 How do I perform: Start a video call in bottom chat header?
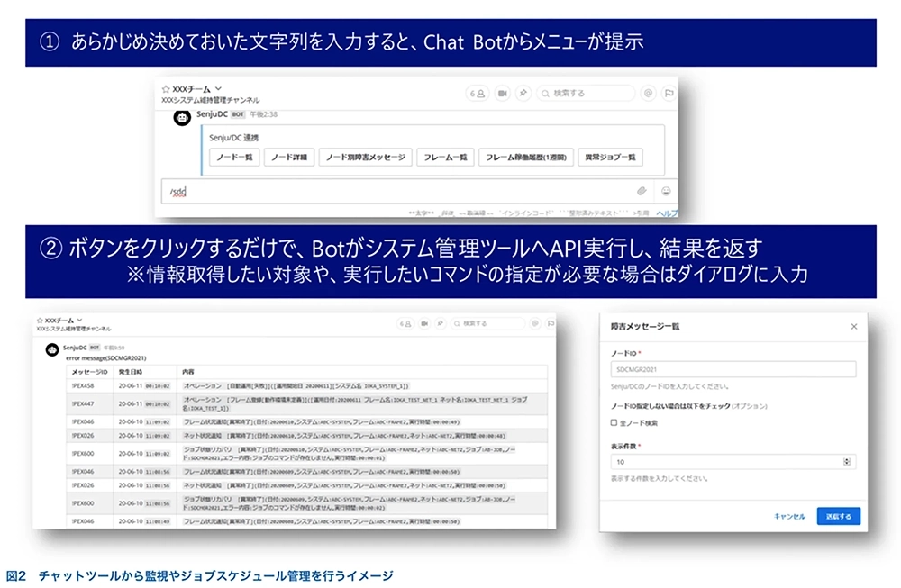(x=424, y=324)
